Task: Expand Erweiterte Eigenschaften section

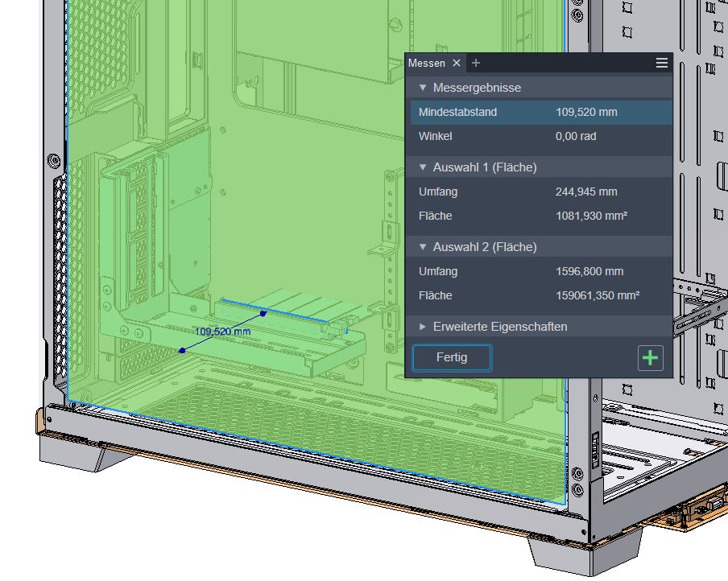Action: [x=423, y=327]
